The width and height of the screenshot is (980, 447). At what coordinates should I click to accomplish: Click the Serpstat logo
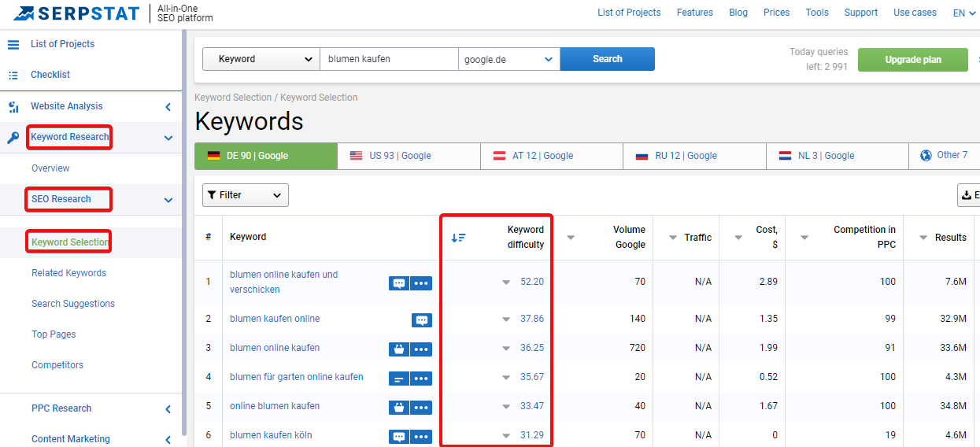tap(76, 13)
